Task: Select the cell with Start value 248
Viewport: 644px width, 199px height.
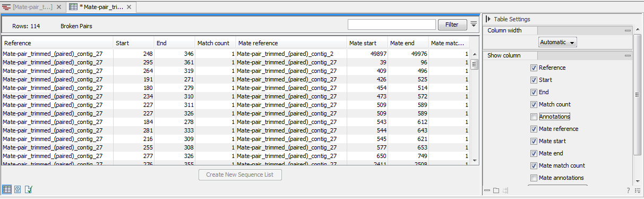Action: [134, 54]
